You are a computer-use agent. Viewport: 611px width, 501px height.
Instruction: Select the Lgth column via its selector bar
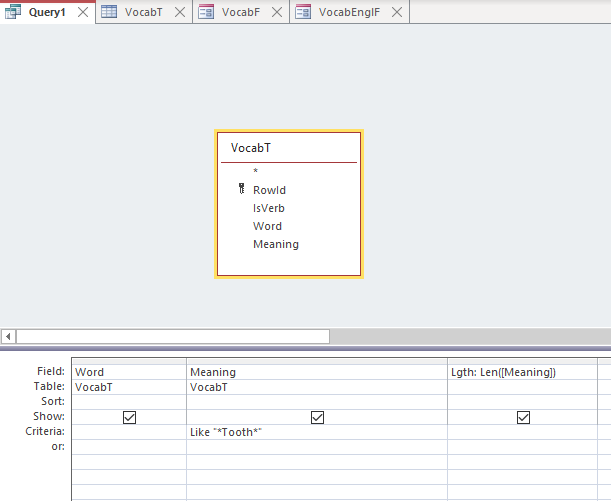tap(522, 362)
